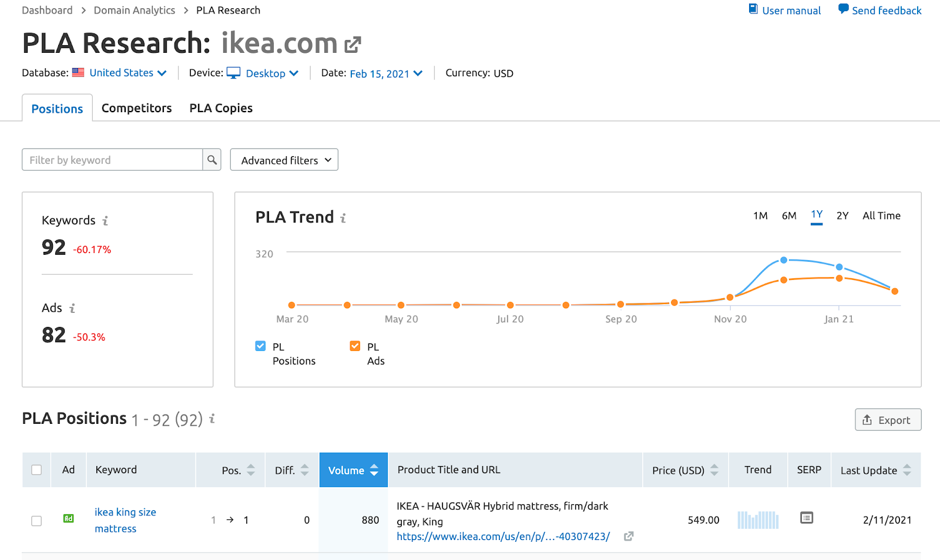Sort by Volume column header

[353, 470]
